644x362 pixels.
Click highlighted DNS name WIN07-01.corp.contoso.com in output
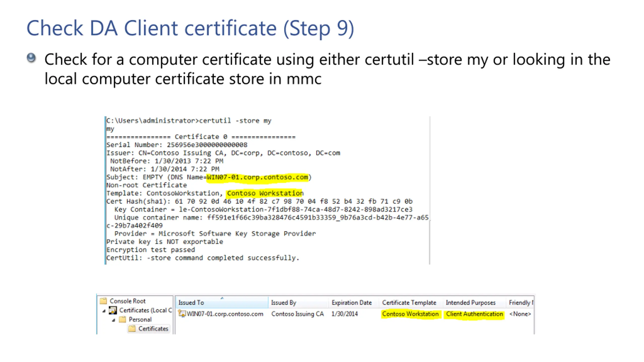257,177
